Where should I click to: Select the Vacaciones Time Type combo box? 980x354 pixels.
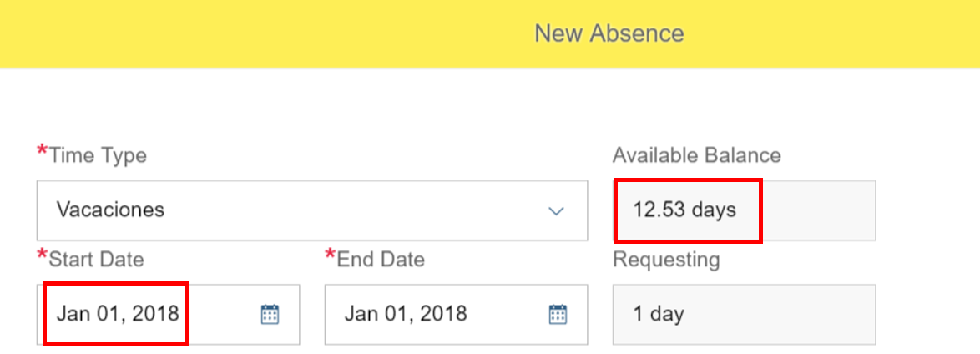click(x=312, y=210)
